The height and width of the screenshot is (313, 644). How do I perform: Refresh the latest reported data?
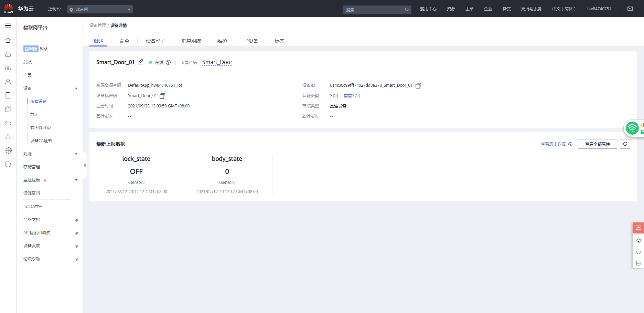point(625,144)
